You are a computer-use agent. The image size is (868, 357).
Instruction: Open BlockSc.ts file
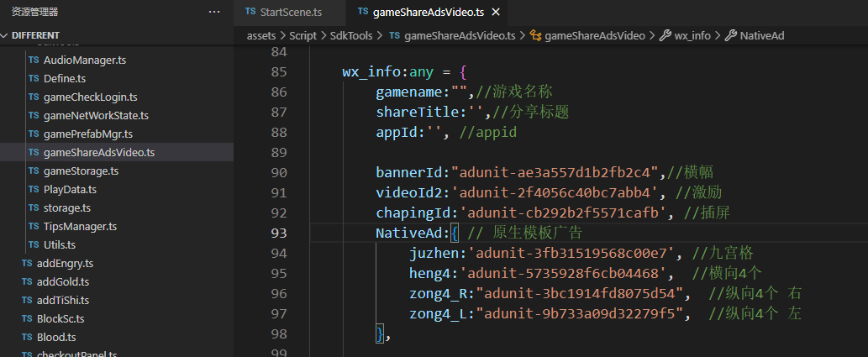(60, 319)
